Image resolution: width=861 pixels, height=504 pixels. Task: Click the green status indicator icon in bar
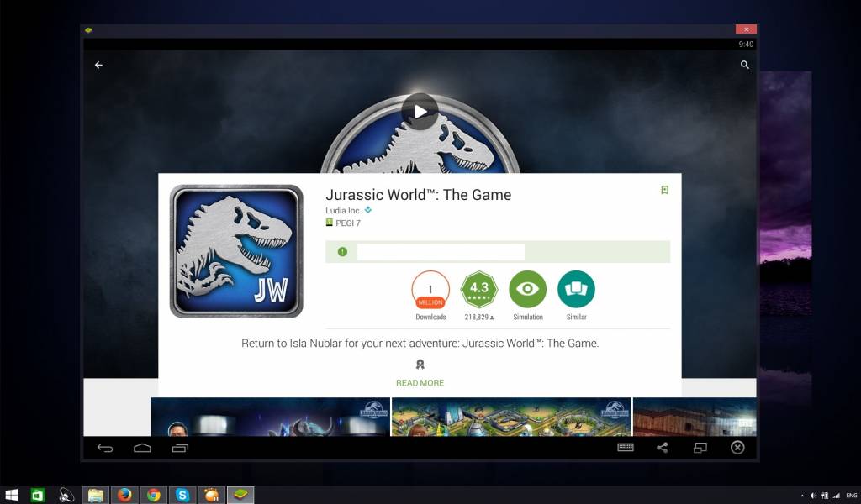pyautogui.click(x=343, y=252)
